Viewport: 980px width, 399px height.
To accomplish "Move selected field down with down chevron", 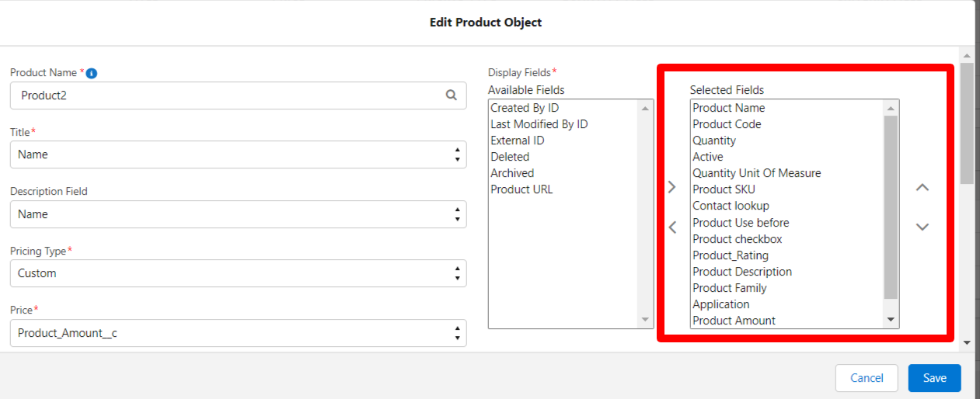I will click(x=922, y=227).
